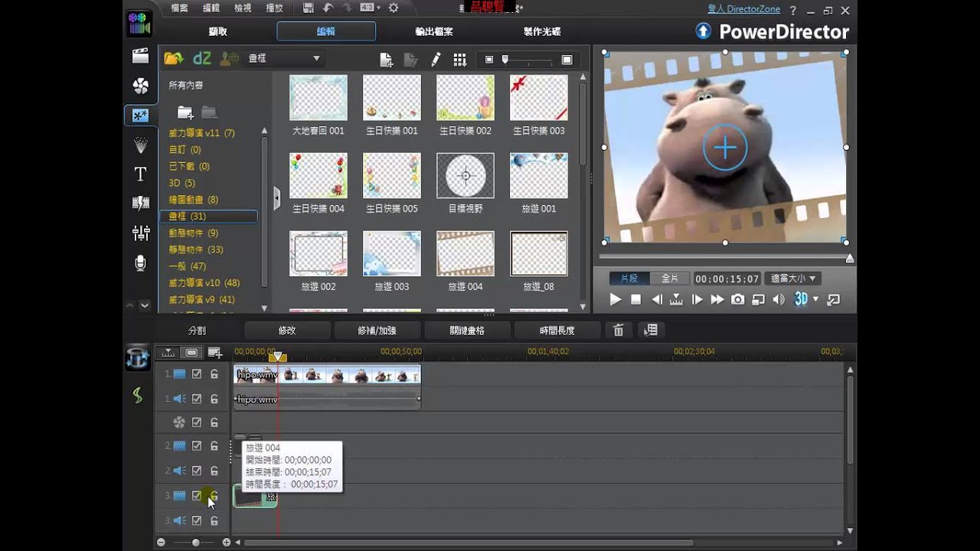Screen dimensions: 980x551
Task: Click the create new PiP object icon
Action: click(x=387, y=59)
